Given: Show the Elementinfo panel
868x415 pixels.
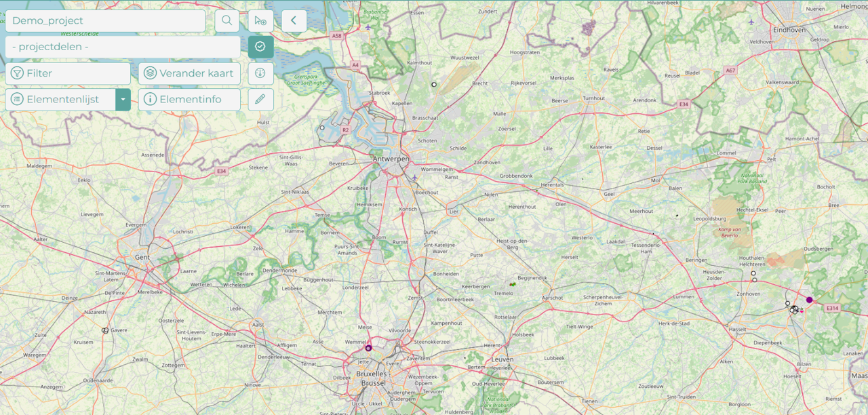Looking at the screenshot, I should click(189, 100).
